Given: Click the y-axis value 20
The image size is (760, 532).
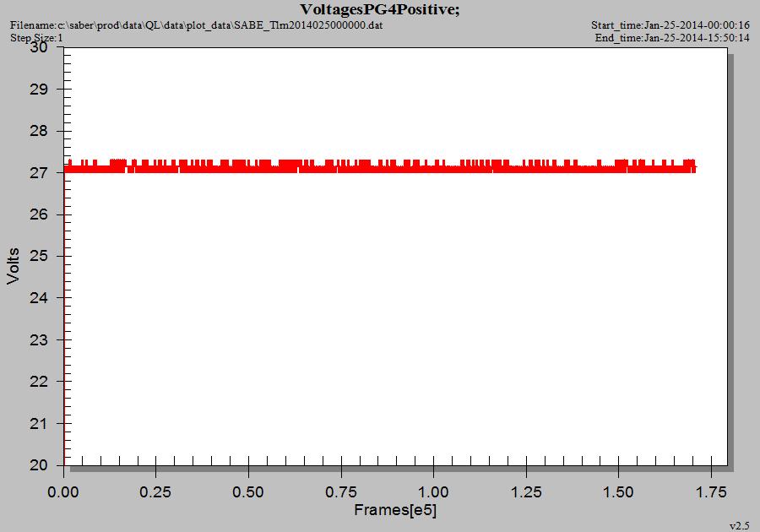Looking at the screenshot, I should click(x=39, y=465).
